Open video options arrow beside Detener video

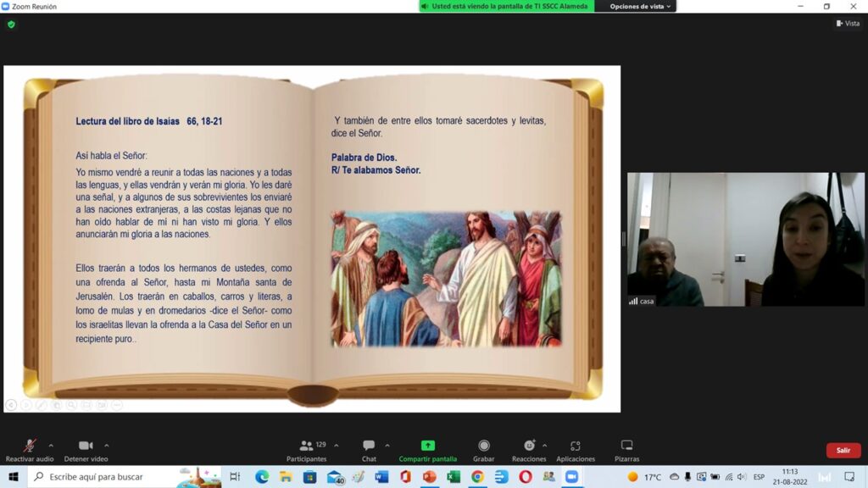point(106,446)
